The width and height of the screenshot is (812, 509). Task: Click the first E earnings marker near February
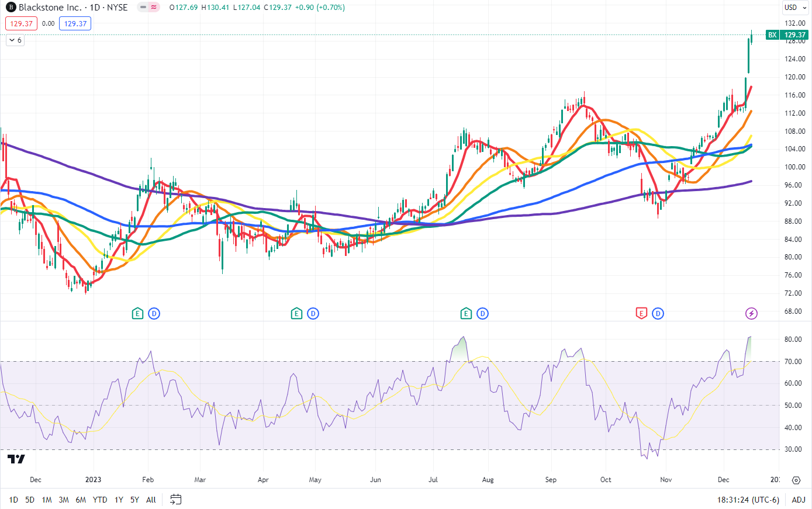point(137,314)
